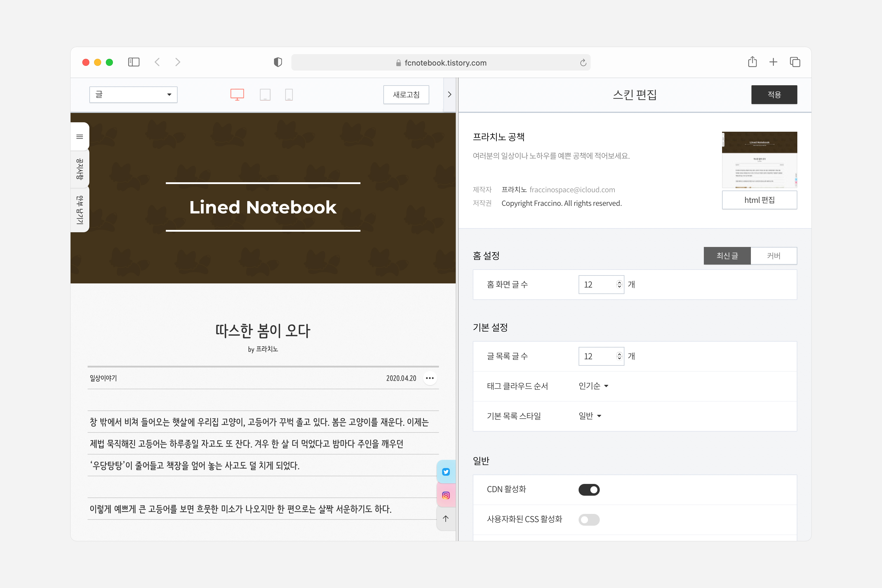Select the 최신 글 tab
The height and width of the screenshot is (588, 882).
click(x=727, y=255)
